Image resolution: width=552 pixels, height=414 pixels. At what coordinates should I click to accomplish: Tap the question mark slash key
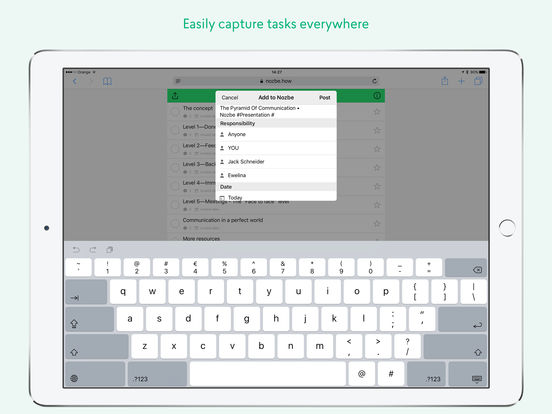click(x=407, y=346)
